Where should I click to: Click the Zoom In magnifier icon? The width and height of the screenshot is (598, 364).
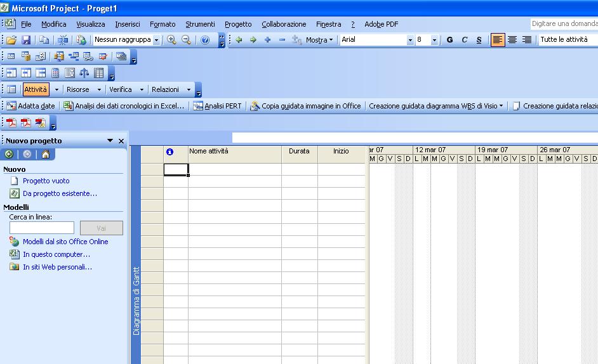coord(171,40)
